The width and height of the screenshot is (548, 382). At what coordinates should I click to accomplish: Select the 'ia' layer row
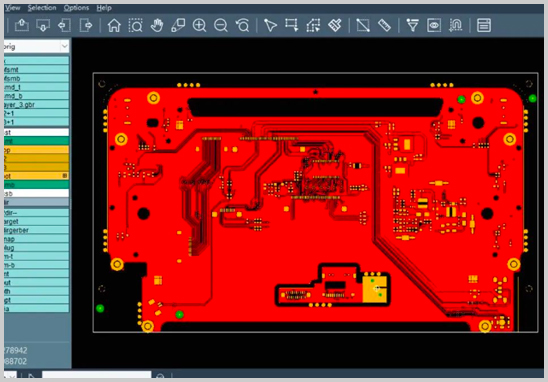click(x=36, y=309)
